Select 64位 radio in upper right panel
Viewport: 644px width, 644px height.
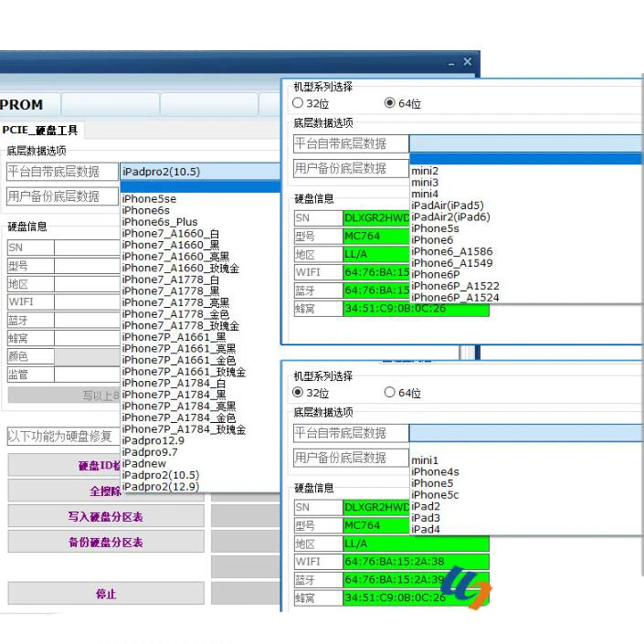pos(390,103)
